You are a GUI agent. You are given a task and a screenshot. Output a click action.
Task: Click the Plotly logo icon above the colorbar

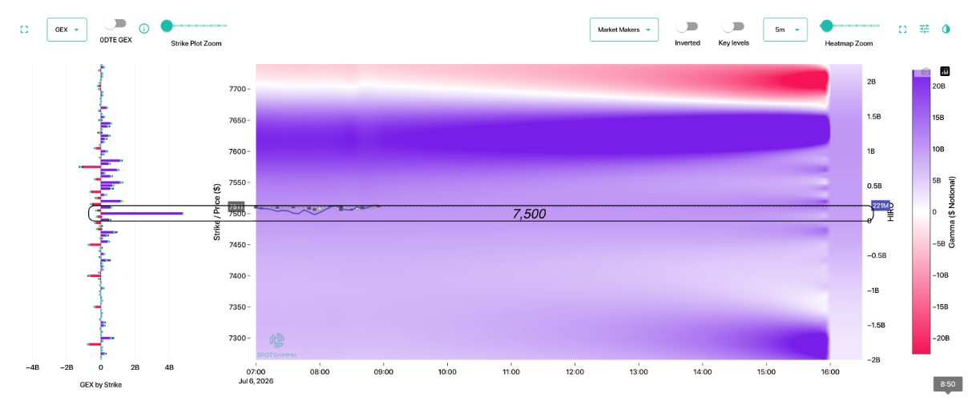pos(945,71)
